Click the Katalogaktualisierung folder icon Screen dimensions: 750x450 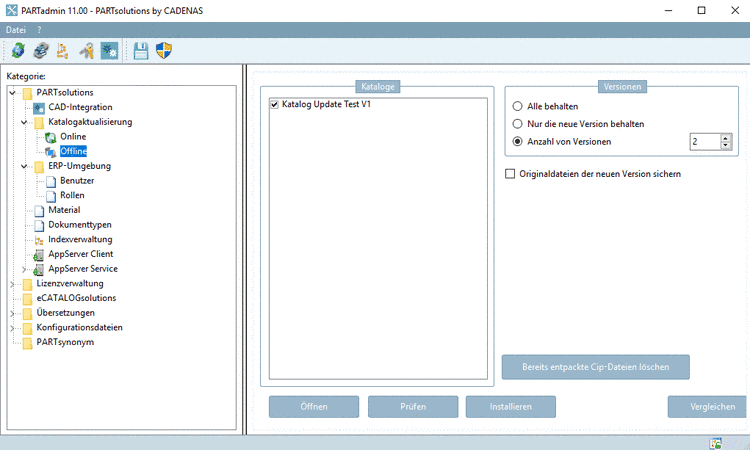pos(39,122)
